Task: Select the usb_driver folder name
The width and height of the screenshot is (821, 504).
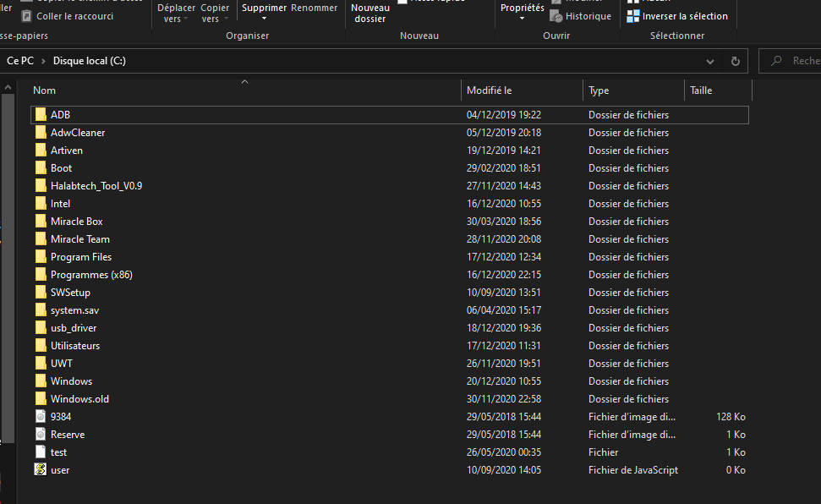Action: 74,328
